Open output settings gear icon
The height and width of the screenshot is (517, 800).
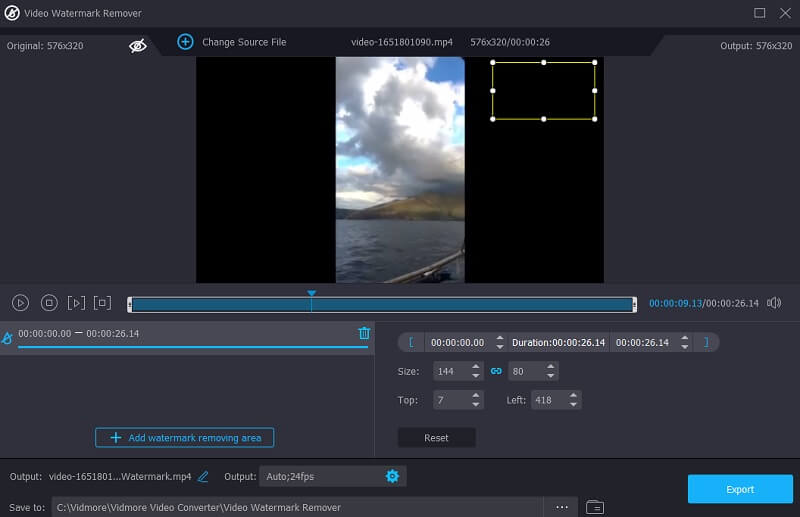392,477
